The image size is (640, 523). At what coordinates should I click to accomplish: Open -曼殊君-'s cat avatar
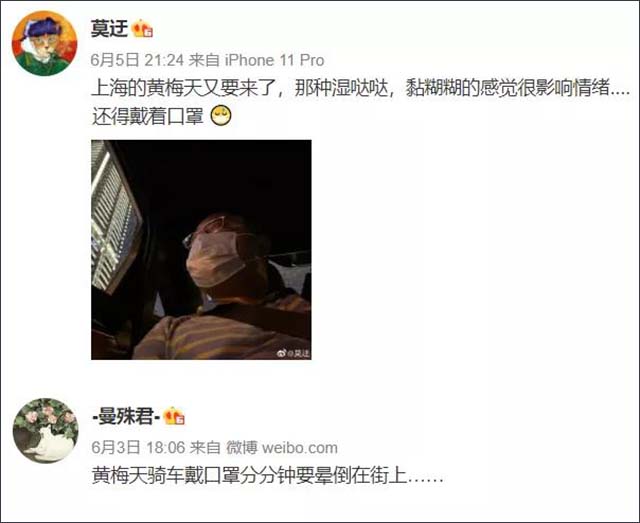45,430
